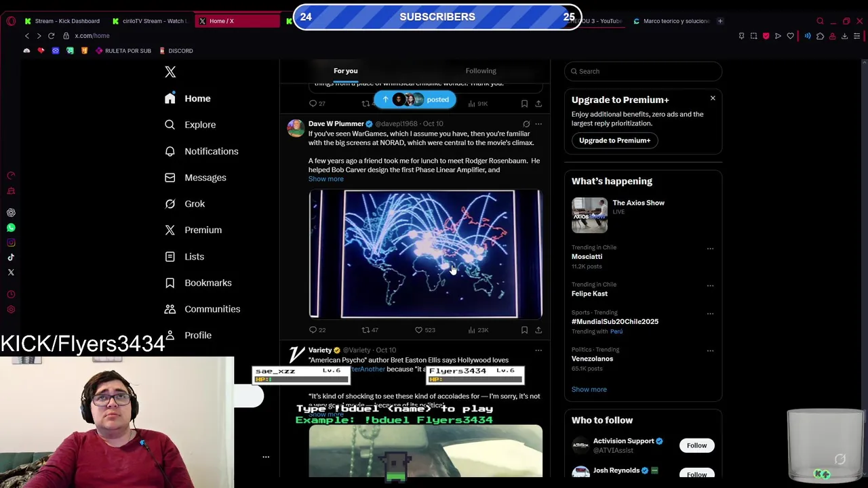Open the Felipe Kast trending topic

(x=589, y=293)
